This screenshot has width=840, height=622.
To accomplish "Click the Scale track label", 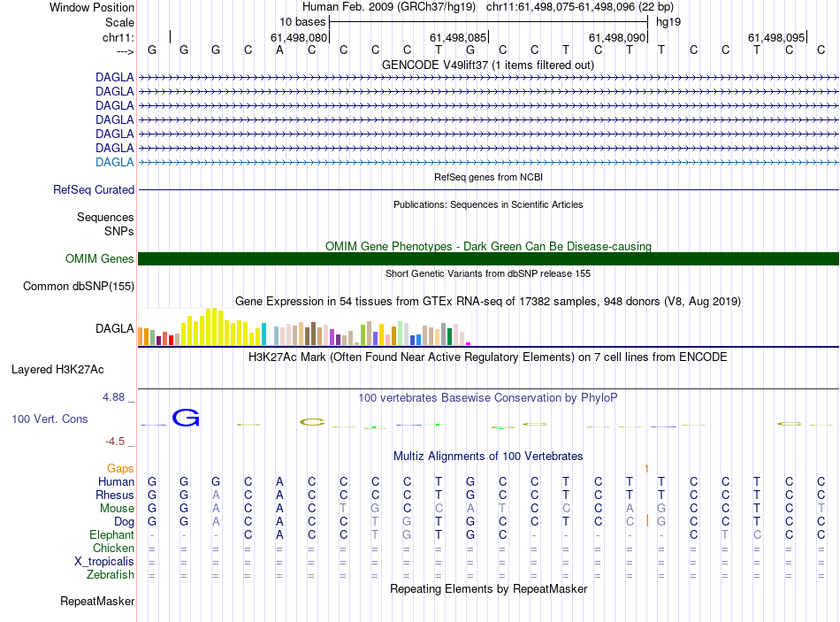I will click(x=119, y=22).
